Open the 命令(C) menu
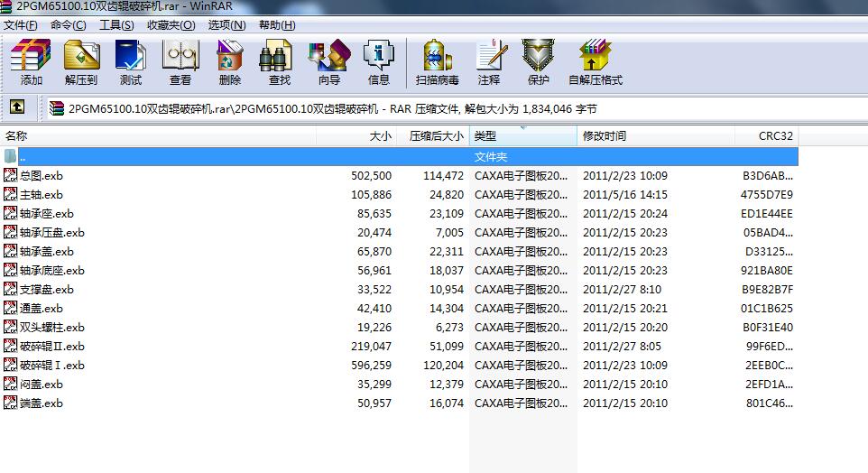This screenshot has width=868, height=473. 68,25
